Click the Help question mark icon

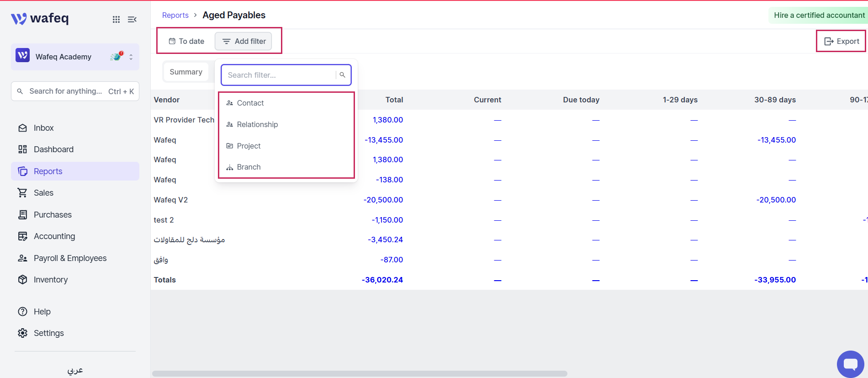coord(22,312)
